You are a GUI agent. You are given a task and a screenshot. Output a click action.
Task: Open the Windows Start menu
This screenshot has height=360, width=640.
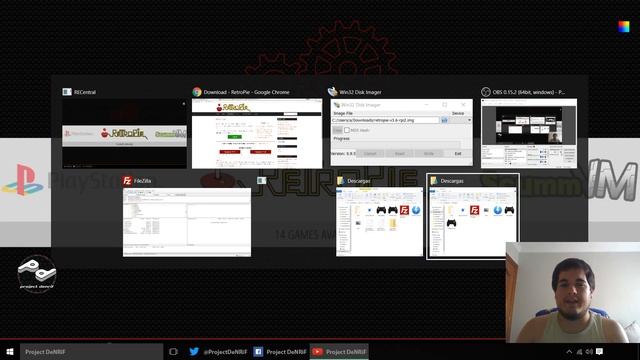(10, 351)
